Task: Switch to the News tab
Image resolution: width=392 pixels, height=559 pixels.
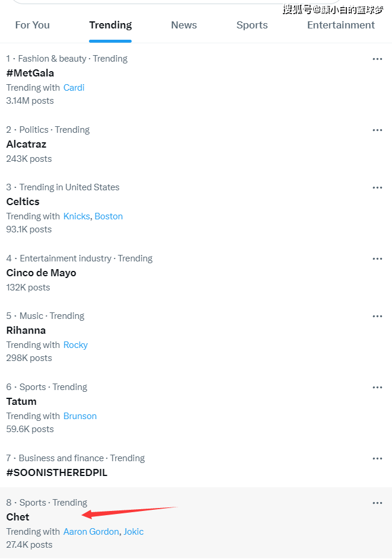Action: click(184, 25)
